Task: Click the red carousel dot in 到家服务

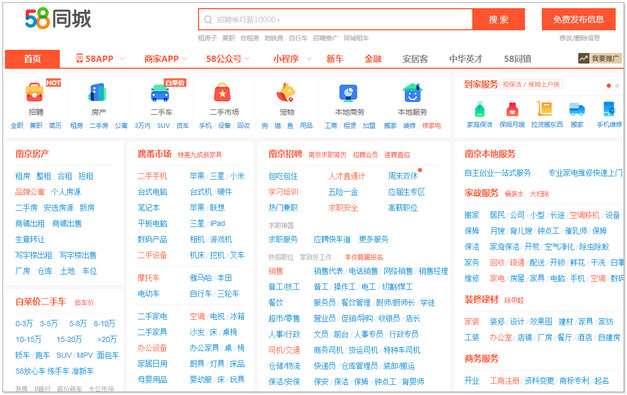Action: tap(609, 86)
